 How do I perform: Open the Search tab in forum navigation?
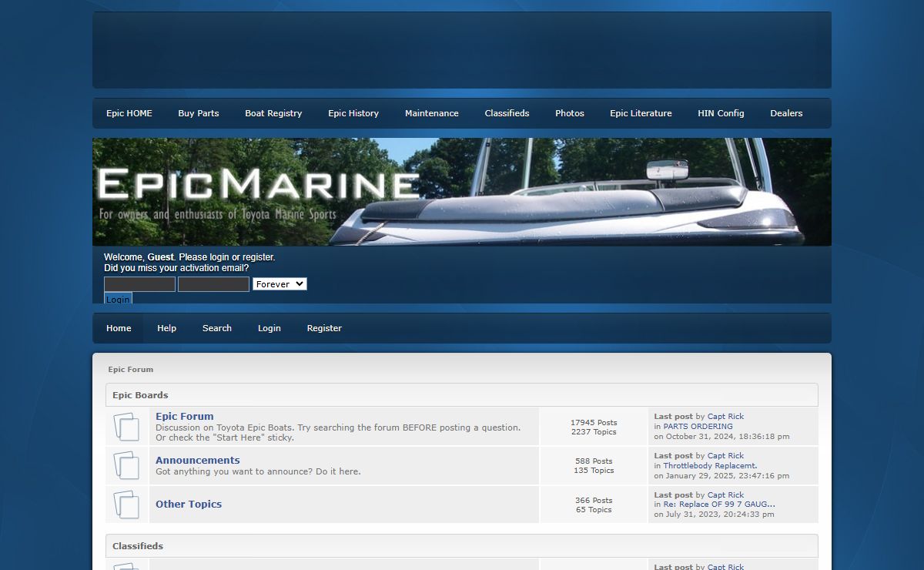coord(217,328)
